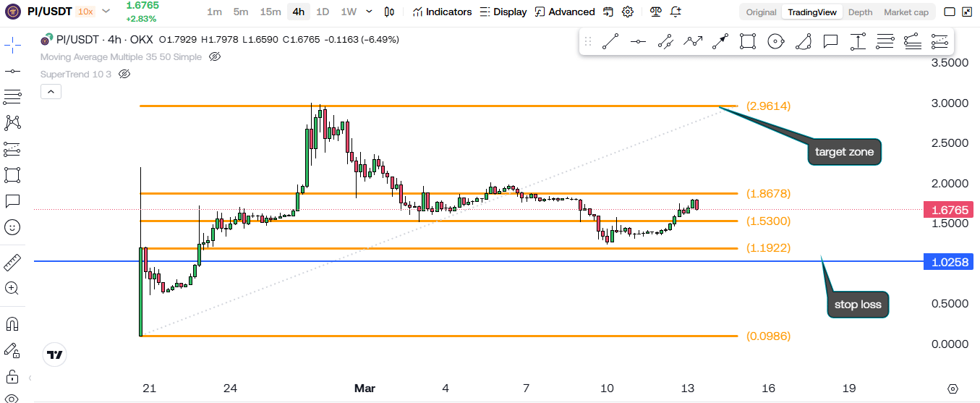Expand the more timeframes dropdown
This screenshot has width=980, height=403.
370,12
